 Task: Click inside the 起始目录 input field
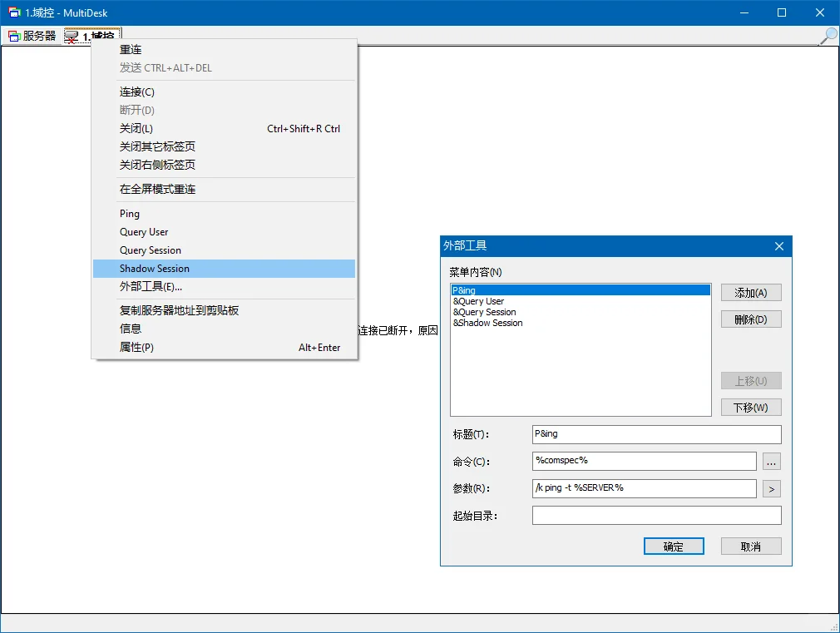[x=656, y=515]
